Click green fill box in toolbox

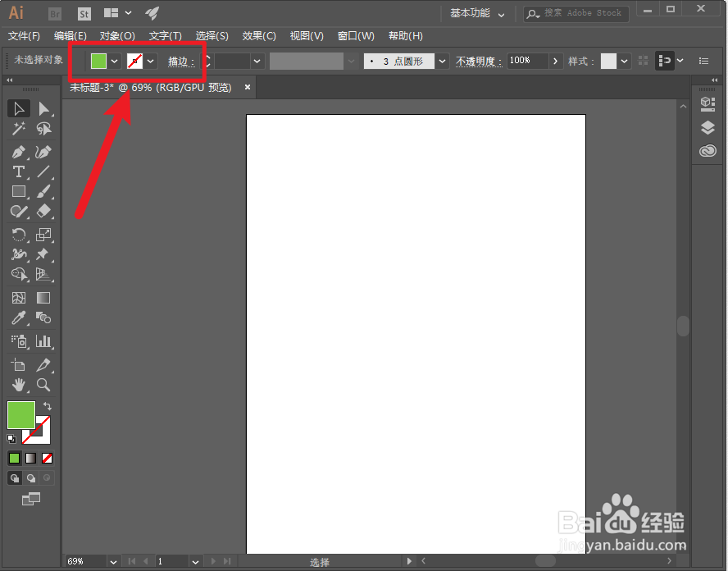click(21, 415)
